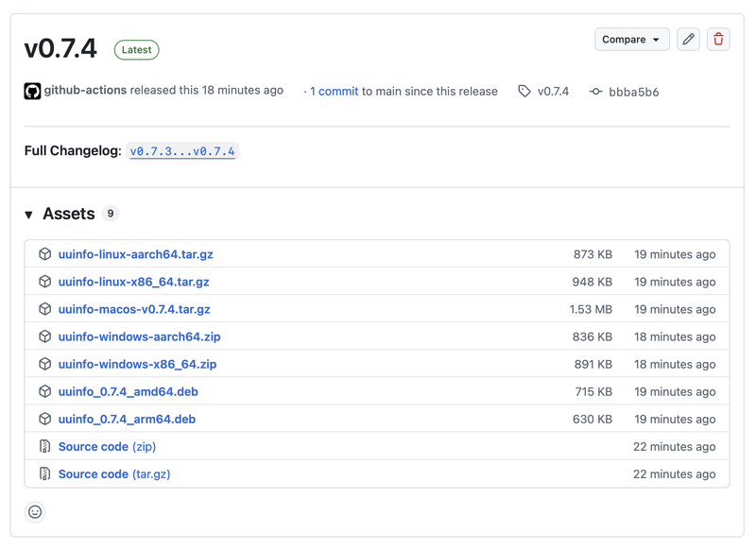Download Source code (zip)
The height and width of the screenshot is (551, 756).
pyautogui.click(x=107, y=446)
